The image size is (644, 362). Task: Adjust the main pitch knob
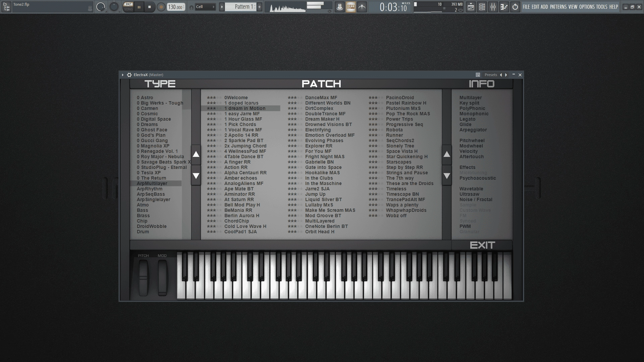click(x=114, y=7)
